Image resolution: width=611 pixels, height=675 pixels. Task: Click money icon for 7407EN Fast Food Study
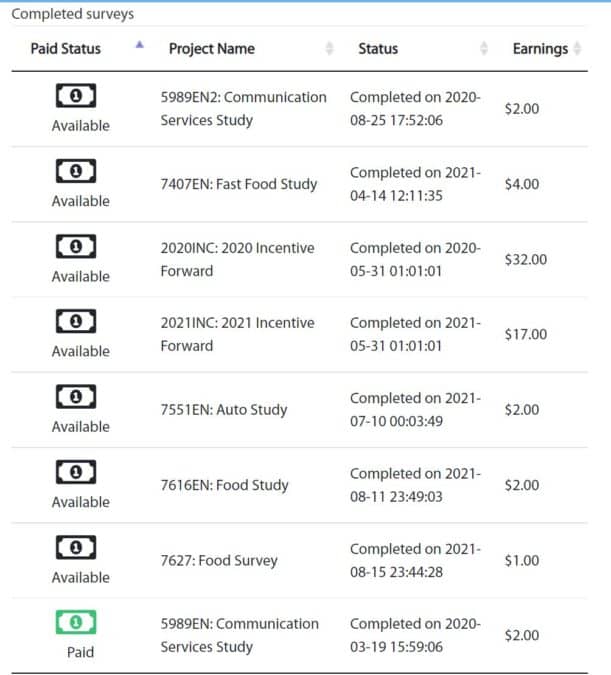[76, 171]
